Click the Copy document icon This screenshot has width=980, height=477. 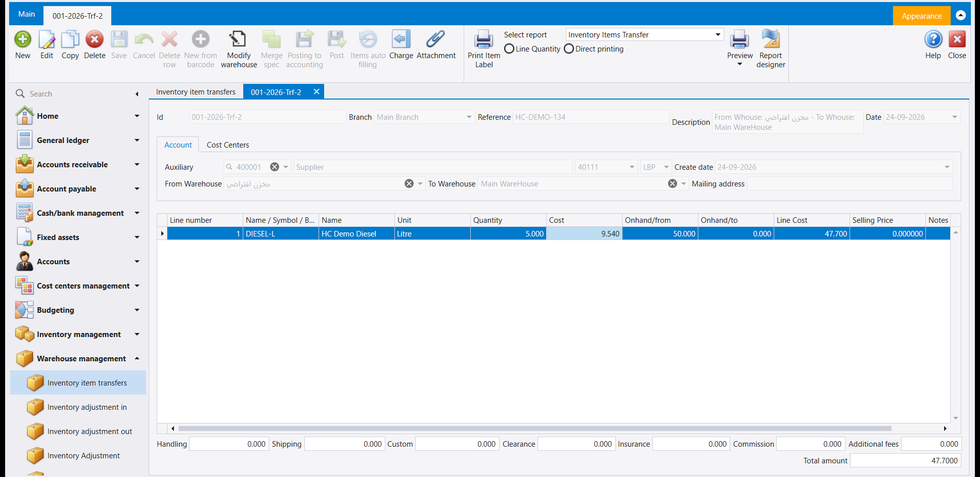tap(70, 39)
